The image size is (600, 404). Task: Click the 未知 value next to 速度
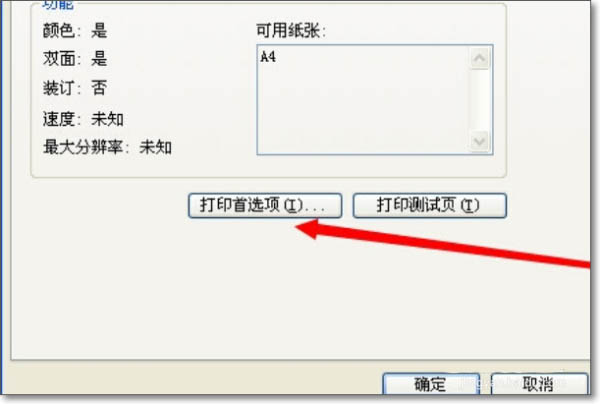[x=108, y=119]
